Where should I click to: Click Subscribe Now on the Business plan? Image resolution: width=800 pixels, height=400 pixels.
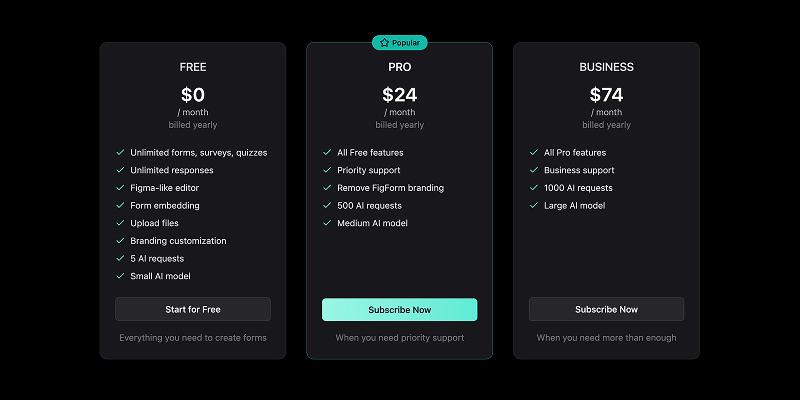click(606, 310)
